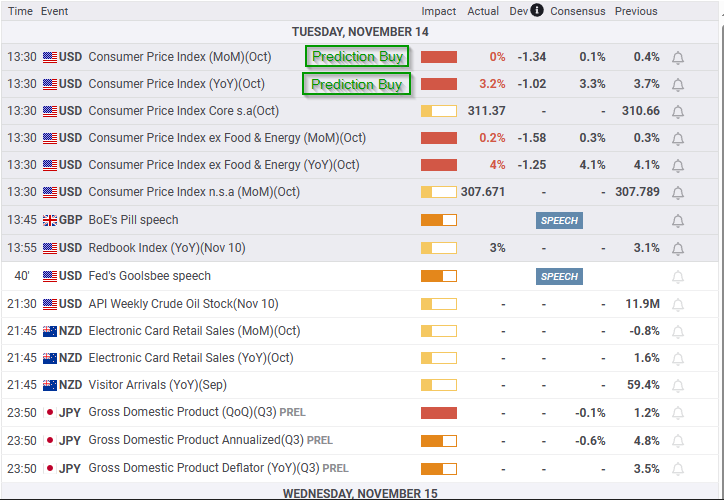Open Consumer Price Index n.s.a (MoM) event
This screenshot has width=724, height=500.
194,192
